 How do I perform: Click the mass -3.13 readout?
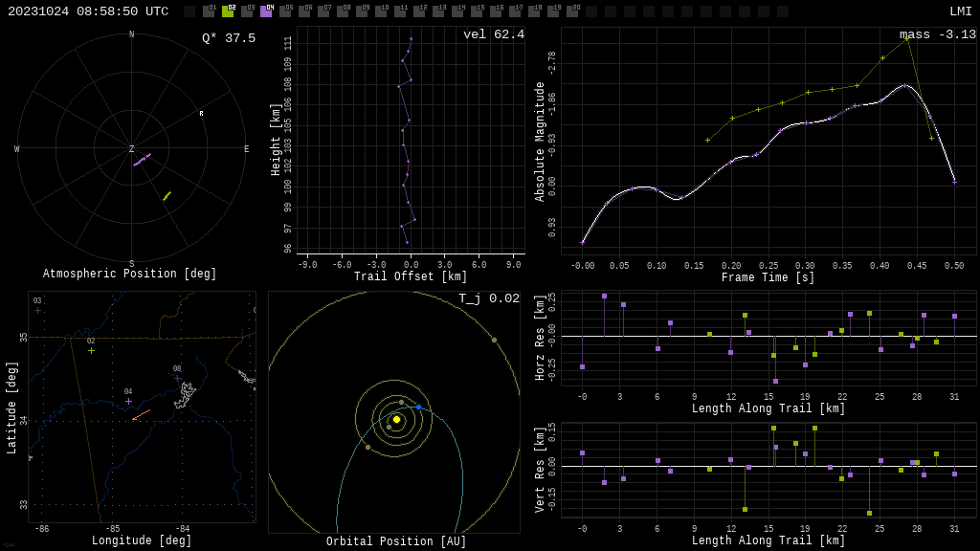click(937, 34)
